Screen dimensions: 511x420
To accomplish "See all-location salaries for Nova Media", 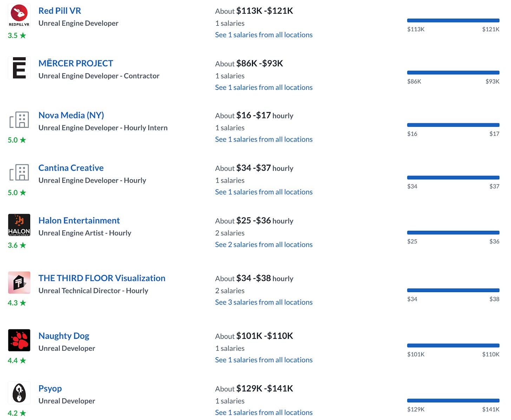I will (264, 139).
